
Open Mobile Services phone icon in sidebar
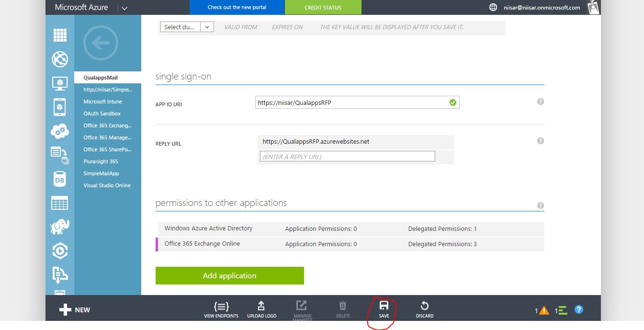tap(60, 107)
